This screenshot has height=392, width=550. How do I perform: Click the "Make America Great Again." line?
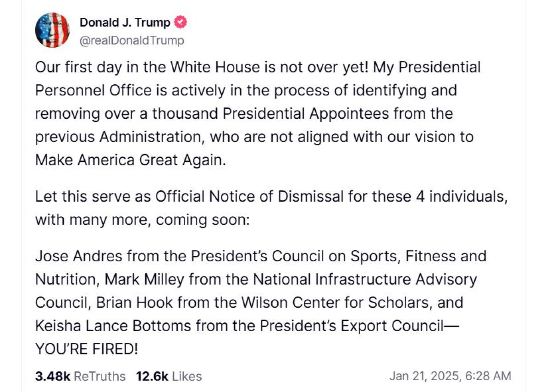pos(131,160)
